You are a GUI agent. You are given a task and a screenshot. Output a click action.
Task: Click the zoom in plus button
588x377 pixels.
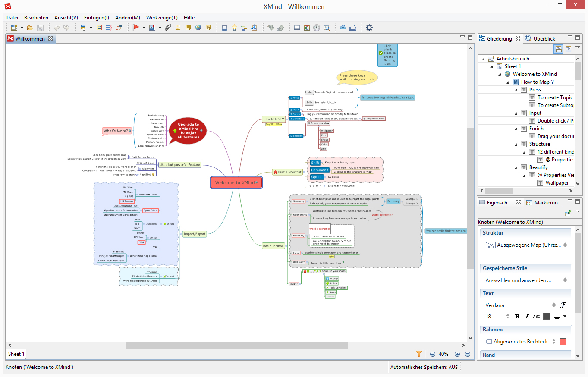click(x=457, y=354)
